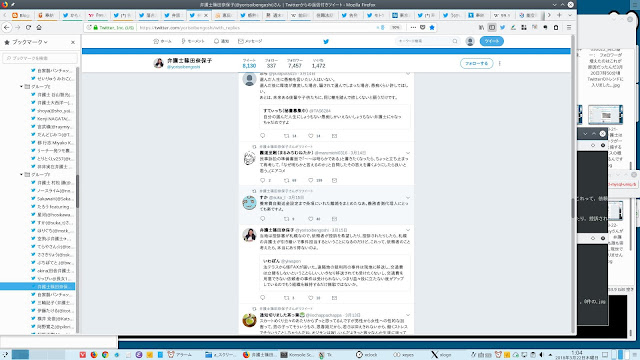
Task: Retweet the 弁護士篠田奈保子 tweet
Action: click(287, 298)
